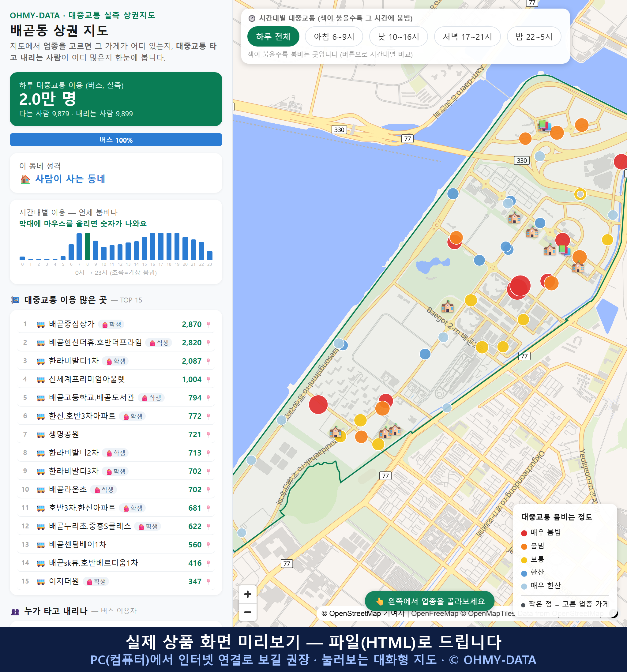Viewport: 627px width, 672px height.
Task: Click the 누가 타고 내리나 people icon
Action: [16, 611]
